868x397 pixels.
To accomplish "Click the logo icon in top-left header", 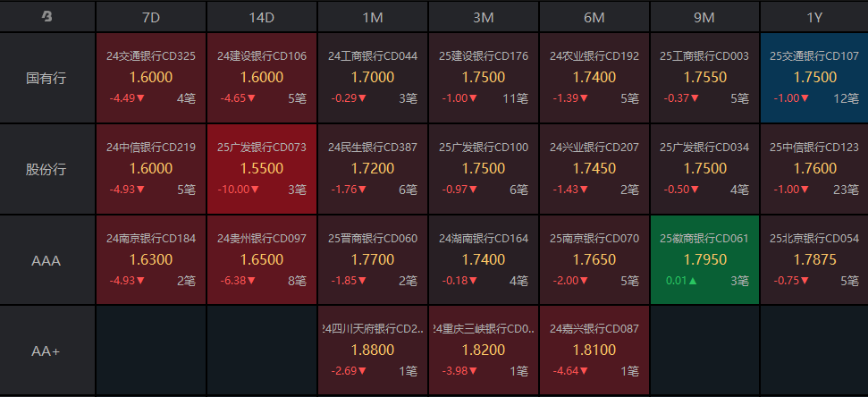I will (x=46, y=16).
